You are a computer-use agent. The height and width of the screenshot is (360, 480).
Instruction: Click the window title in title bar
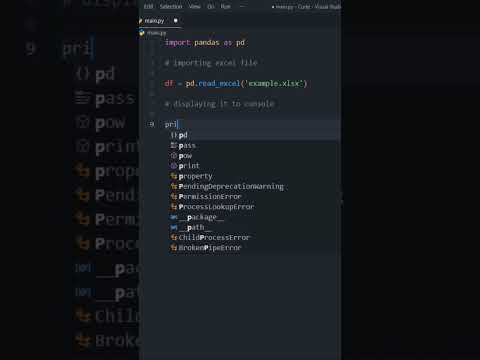coord(306,7)
